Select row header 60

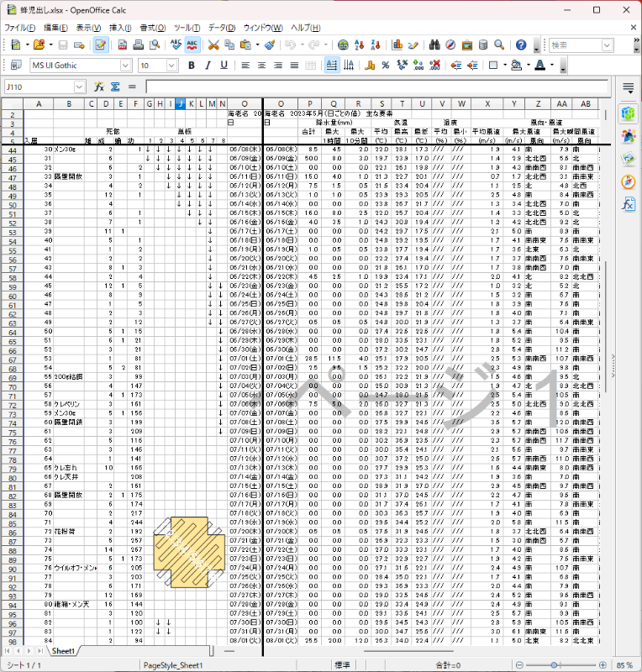pos(12,295)
